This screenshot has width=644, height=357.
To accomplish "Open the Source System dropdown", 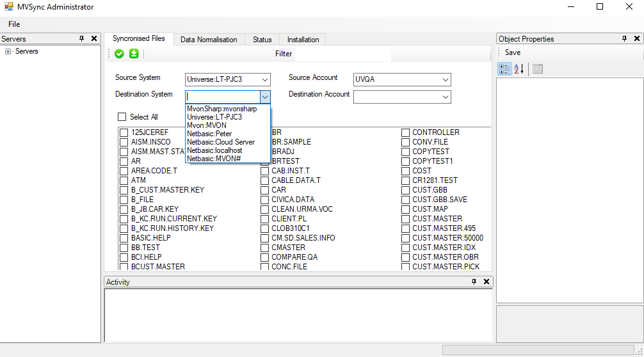I will [265, 79].
